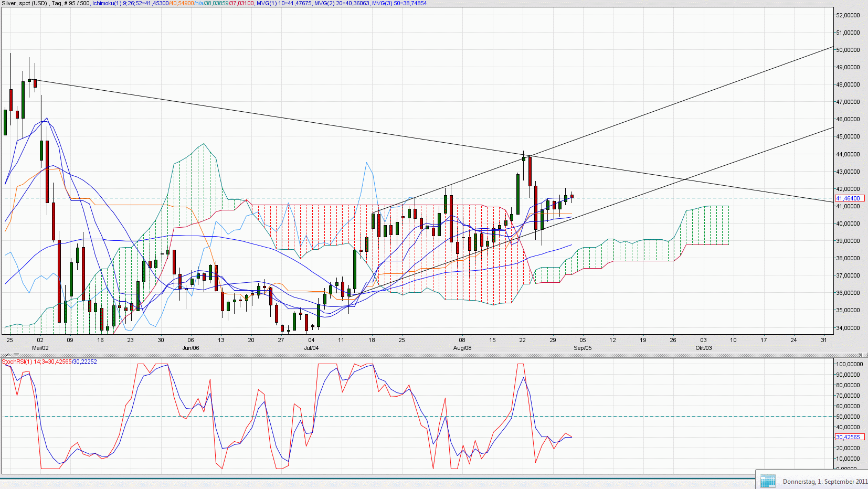Viewport: 868px width, 489px height.
Task: Select the MVG(2) 20=40,36063 legend entry
Action: pos(342,3)
